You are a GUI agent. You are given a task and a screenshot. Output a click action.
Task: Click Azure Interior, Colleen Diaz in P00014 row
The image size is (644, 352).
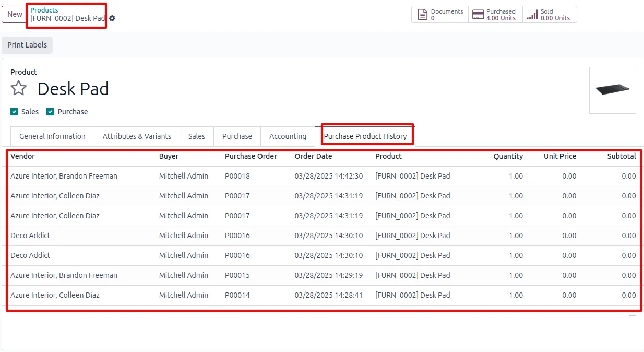tap(55, 295)
